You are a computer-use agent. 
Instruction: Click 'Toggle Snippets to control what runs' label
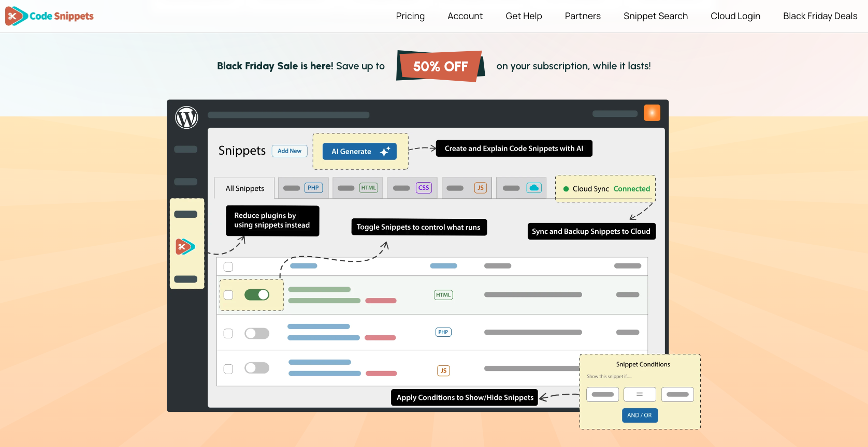click(419, 227)
